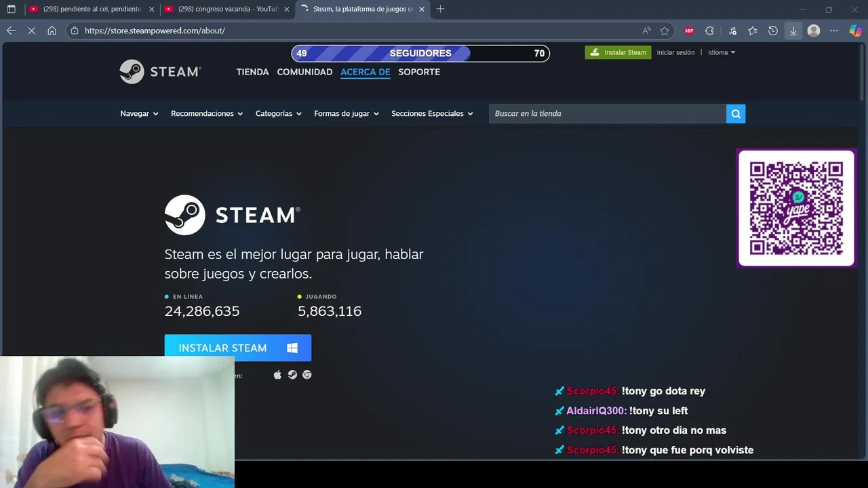This screenshot has height=488, width=868.
Task: Click the Read aloud icon in address bar
Action: click(646, 30)
